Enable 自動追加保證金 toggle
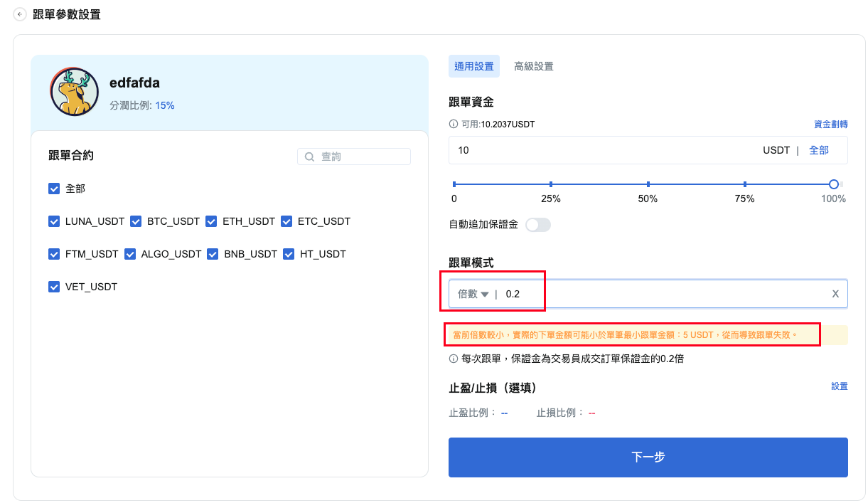The height and width of the screenshot is (503, 868). [538, 225]
